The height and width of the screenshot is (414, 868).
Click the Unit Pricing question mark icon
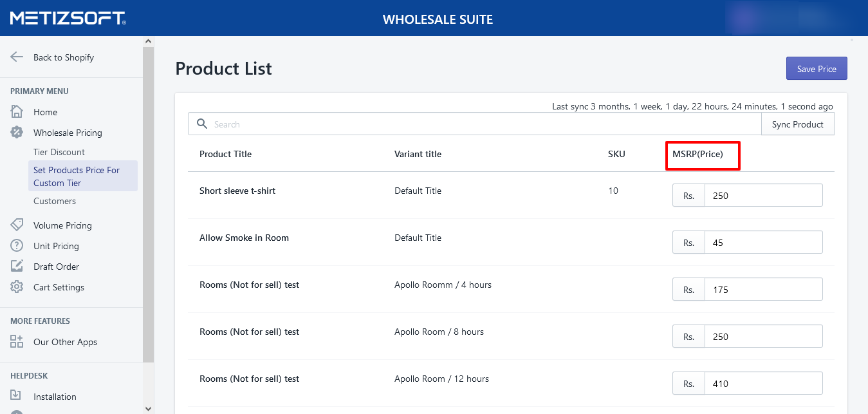[17, 246]
